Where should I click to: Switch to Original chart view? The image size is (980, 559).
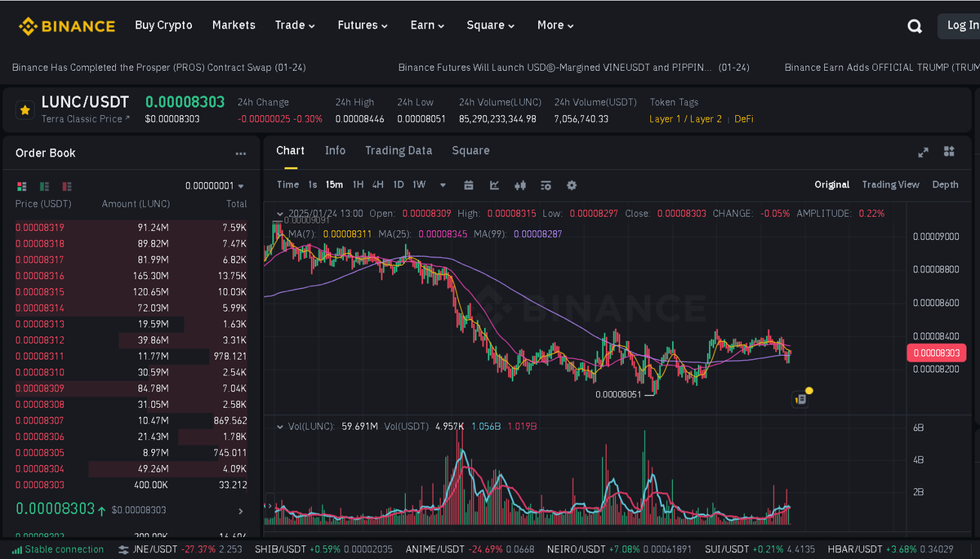pos(832,184)
